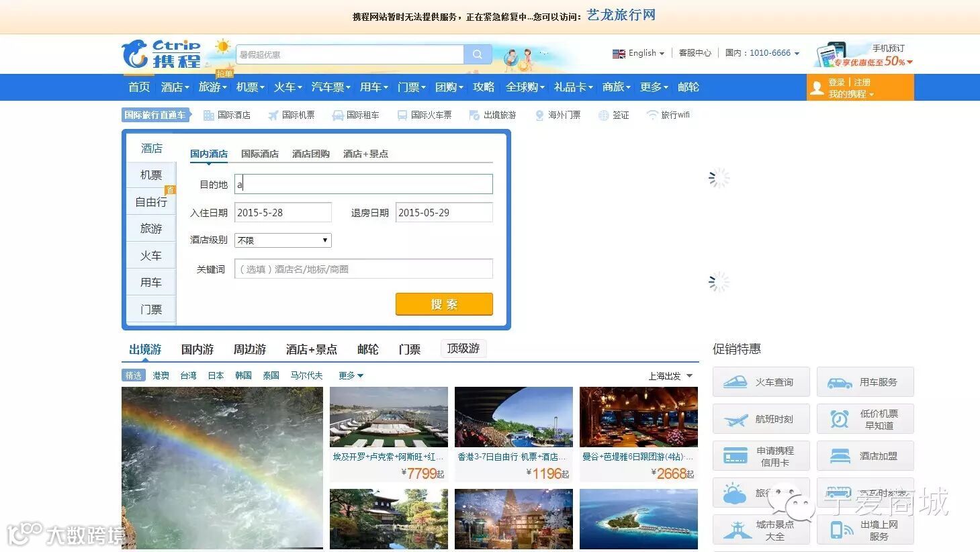The width and height of the screenshot is (980, 552).
Task: Focus the 目的地 destination input
Action: click(x=363, y=185)
